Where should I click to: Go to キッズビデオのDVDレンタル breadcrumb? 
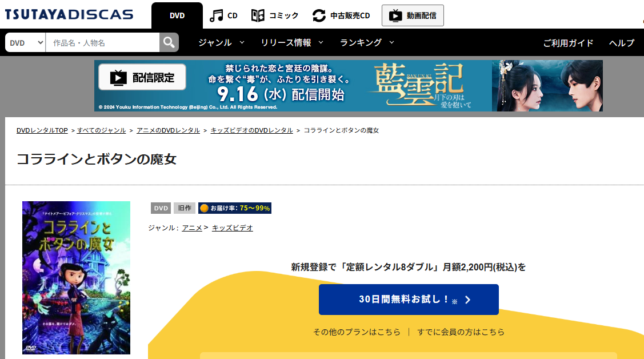tap(252, 130)
